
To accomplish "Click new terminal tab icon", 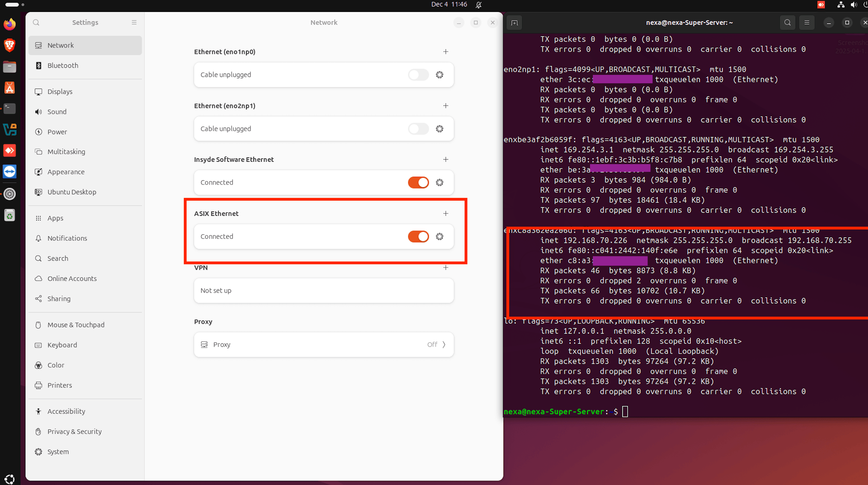I will [514, 23].
